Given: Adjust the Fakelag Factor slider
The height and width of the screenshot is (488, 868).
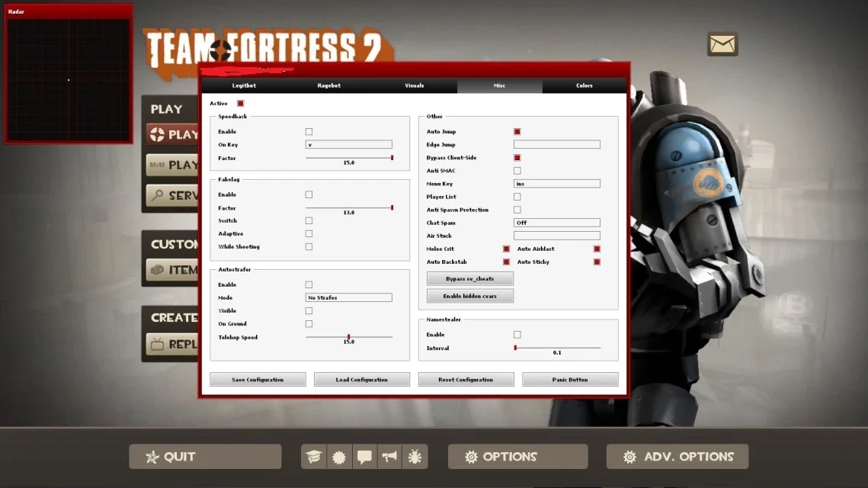Looking at the screenshot, I should point(349,207).
